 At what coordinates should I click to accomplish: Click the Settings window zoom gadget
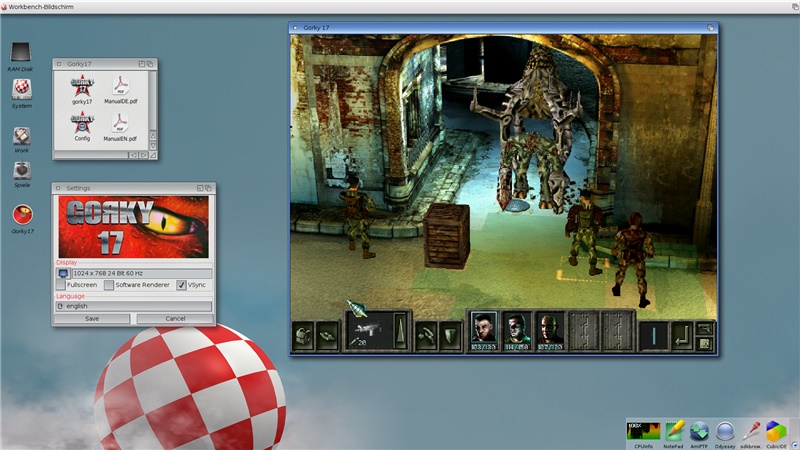pos(200,188)
